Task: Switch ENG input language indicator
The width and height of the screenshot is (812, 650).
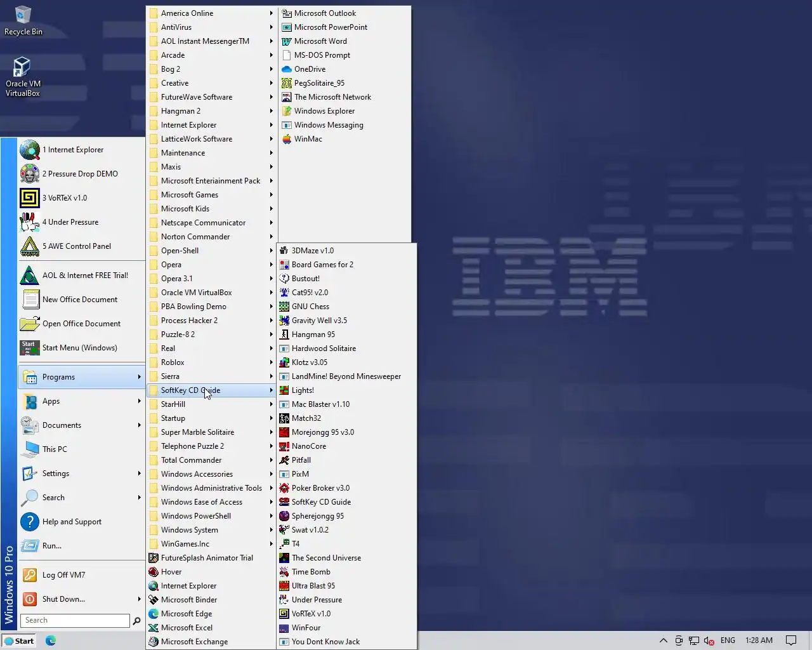Action: tap(728, 640)
